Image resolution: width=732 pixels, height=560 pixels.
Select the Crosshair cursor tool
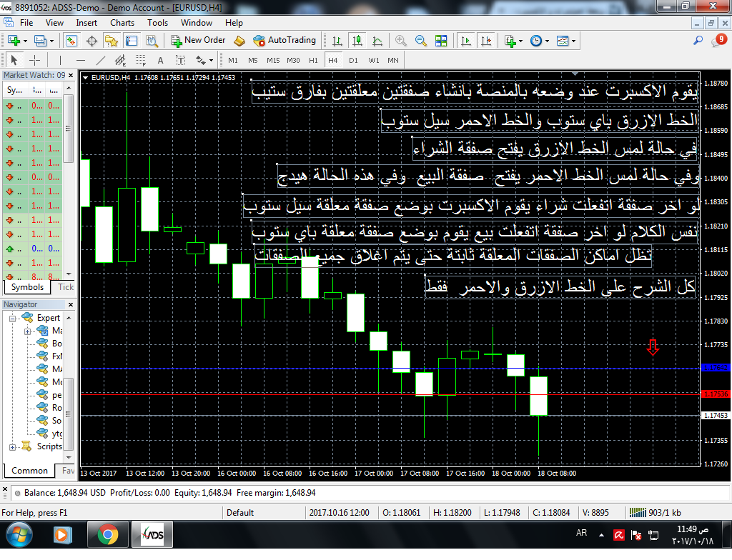34,60
